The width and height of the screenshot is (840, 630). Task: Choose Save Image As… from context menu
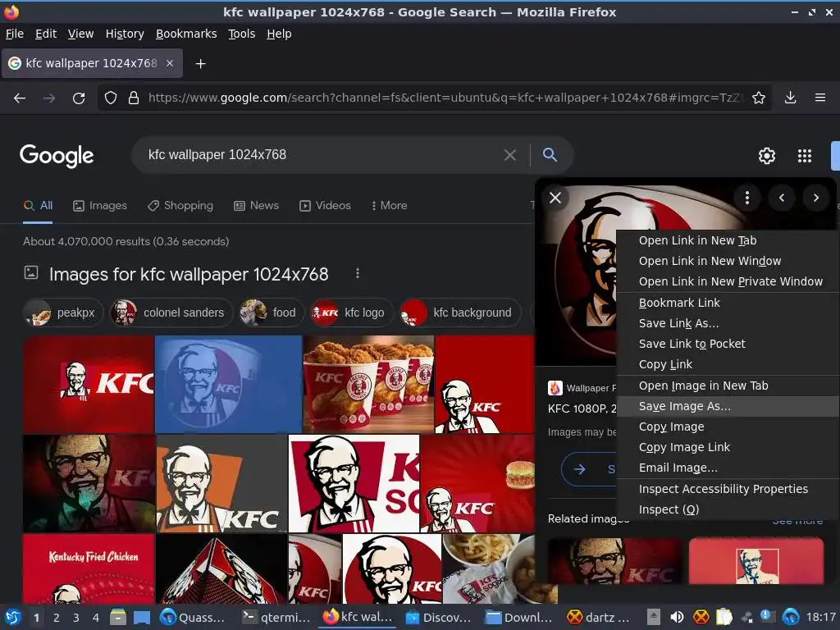[x=728, y=406]
